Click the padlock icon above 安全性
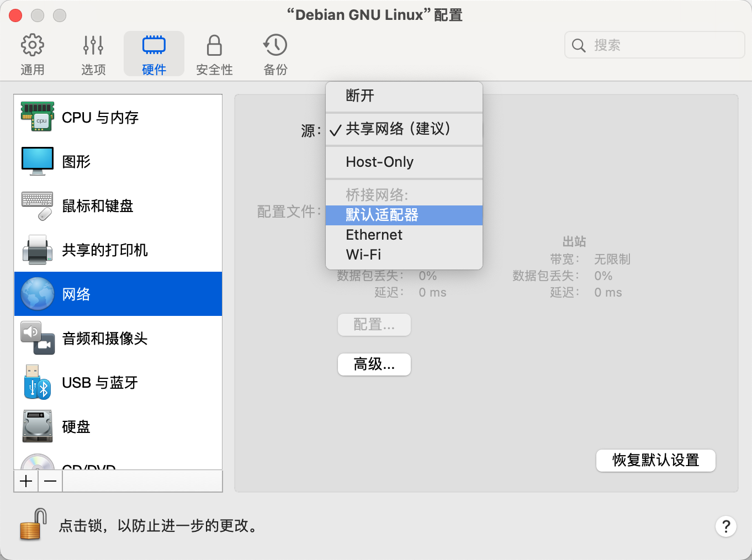Viewport: 752px width, 560px height. coord(215,45)
